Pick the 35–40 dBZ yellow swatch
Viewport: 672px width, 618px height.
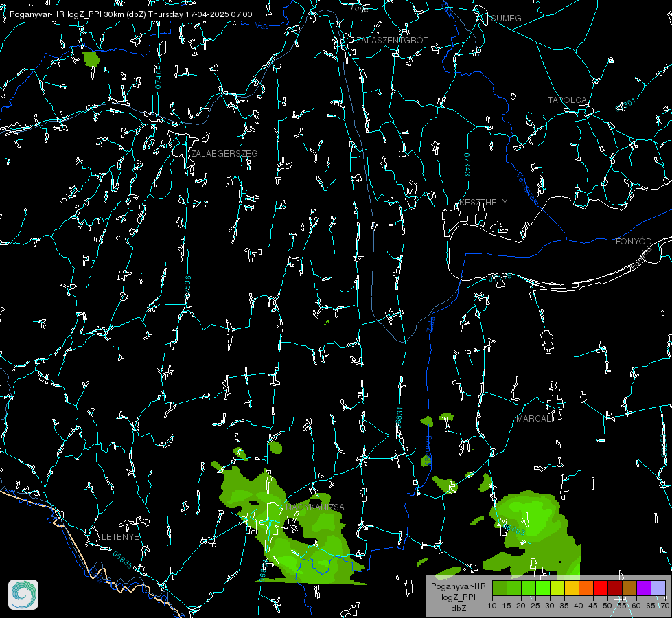pos(572,588)
